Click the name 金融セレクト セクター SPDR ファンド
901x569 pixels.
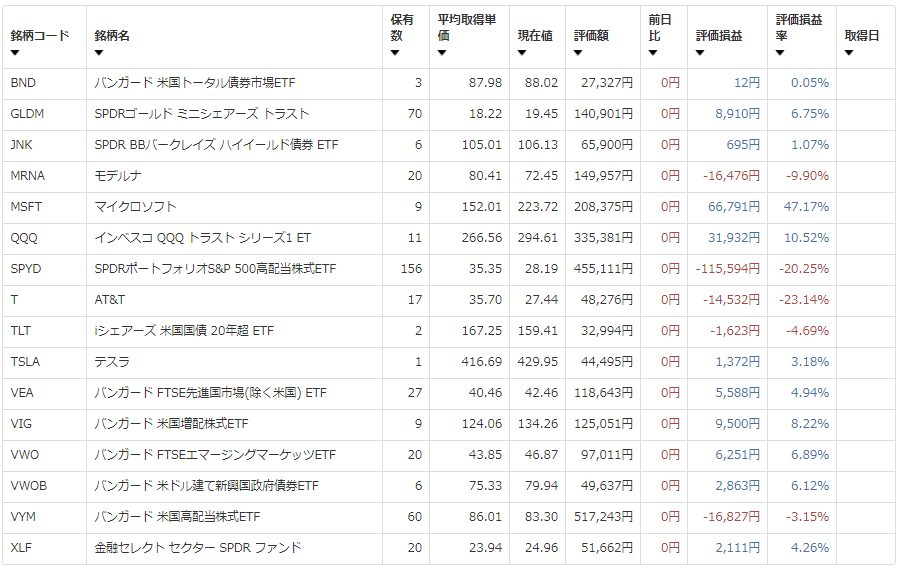[x=198, y=549]
